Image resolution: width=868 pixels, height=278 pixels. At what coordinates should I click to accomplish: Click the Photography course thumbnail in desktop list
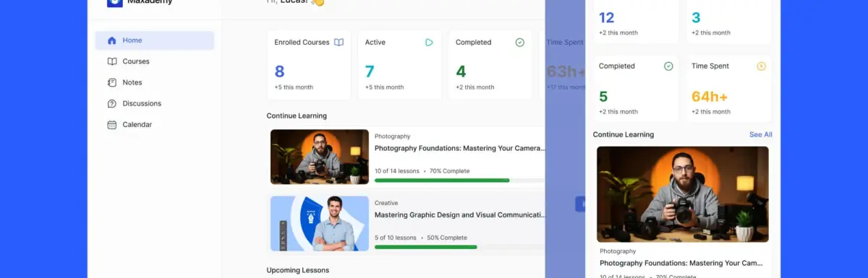click(x=320, y=157)
